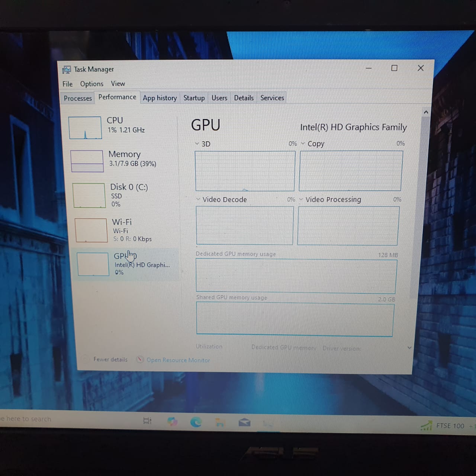This screenshot has width=476, height=476.
Task: Maximize the Task Manager window
Action: pyautogui.click(x=394, y=68)
